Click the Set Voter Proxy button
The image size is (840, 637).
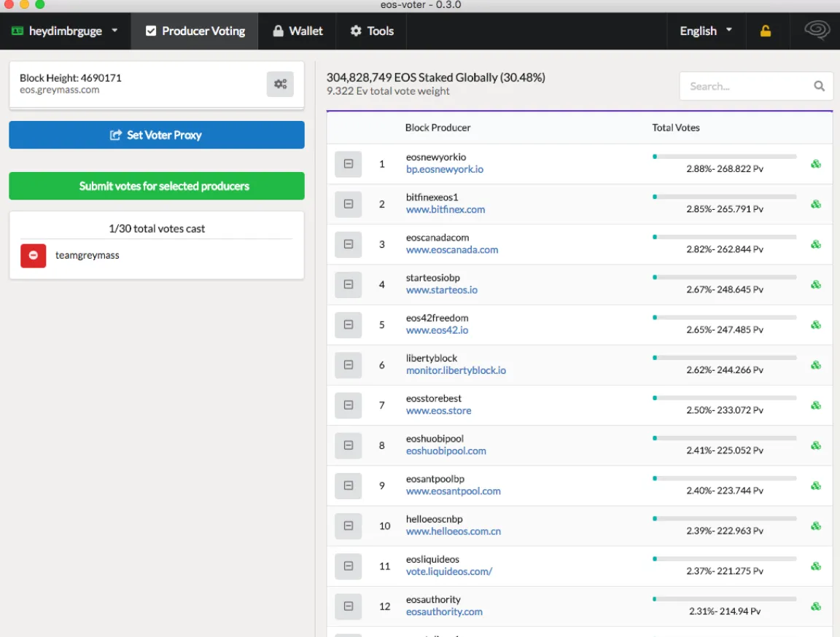pos(157,135)
